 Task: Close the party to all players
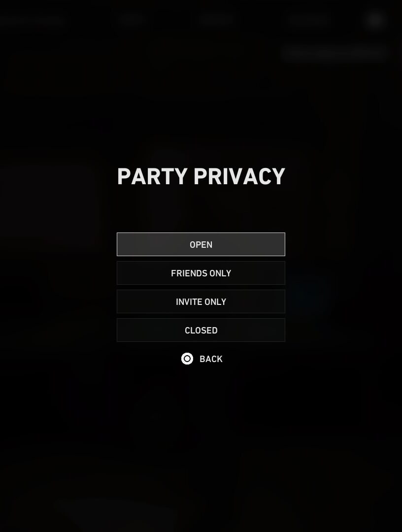[x=201, y=330]
